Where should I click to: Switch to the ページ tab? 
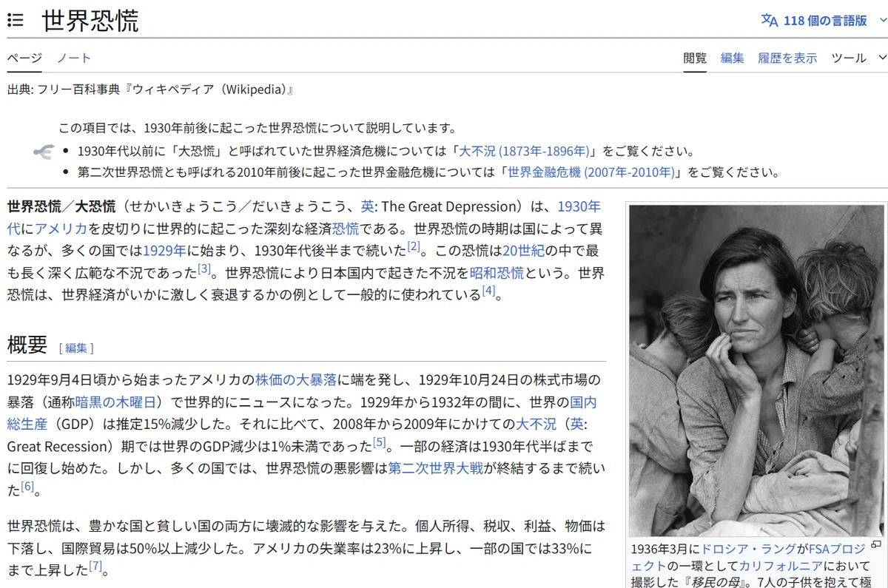(24, 58)
